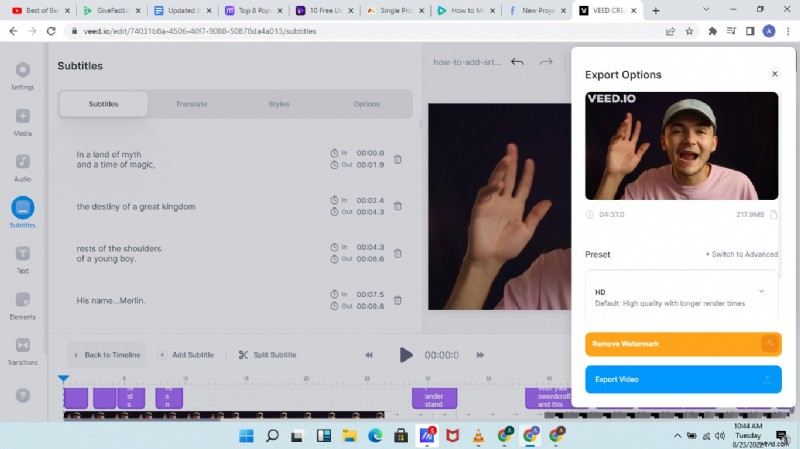Image resolution: width=800 pixels, height=449 pixels.
Task: Open the Media panel icon
Action: pos(22,117)
